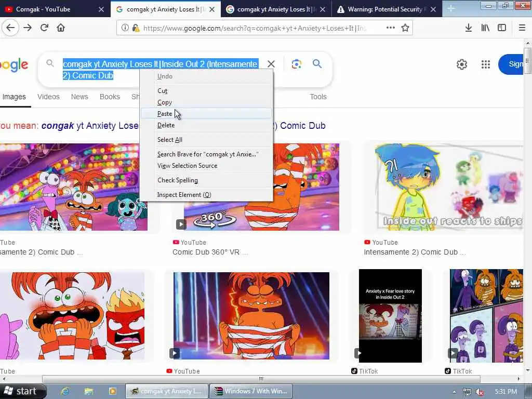Open the browser home page
Screen dimensions: 532x399
[61, 28]
